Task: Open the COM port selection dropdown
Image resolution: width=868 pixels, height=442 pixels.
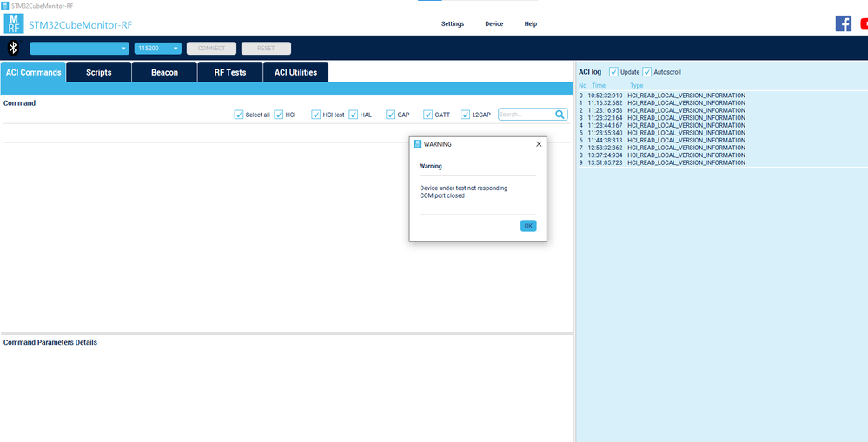Action: [79, 48]
